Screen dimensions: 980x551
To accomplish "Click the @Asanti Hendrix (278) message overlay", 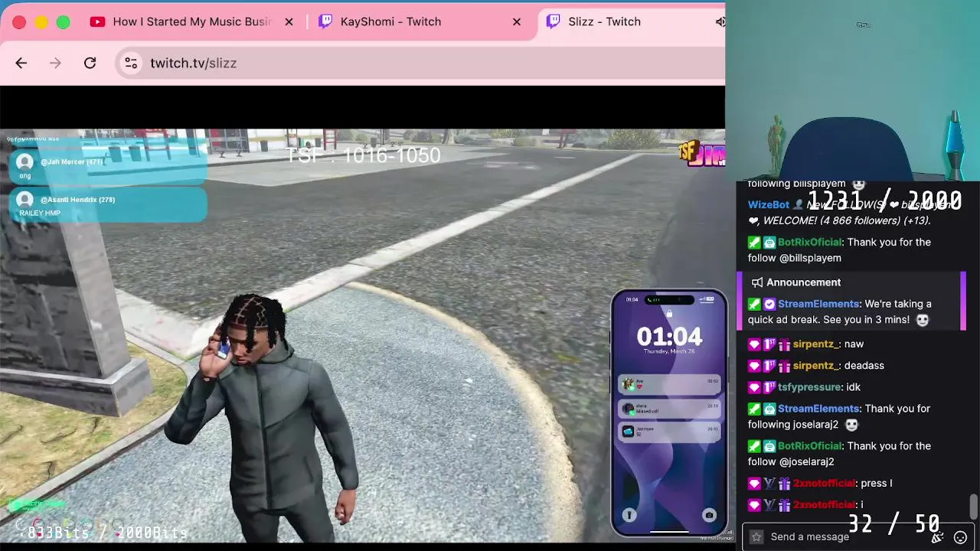I will click(107, 205).
